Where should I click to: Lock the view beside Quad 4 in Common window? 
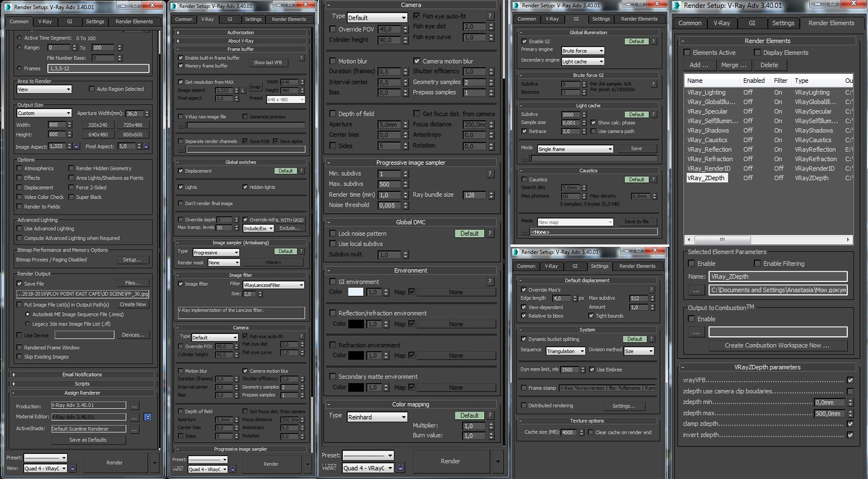click(73, 468)
